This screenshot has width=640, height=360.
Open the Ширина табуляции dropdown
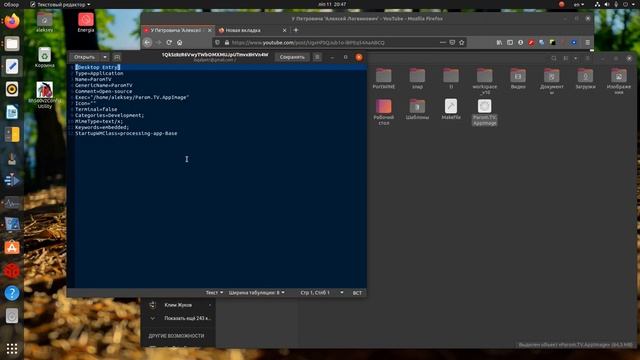(x=257, y=293)
